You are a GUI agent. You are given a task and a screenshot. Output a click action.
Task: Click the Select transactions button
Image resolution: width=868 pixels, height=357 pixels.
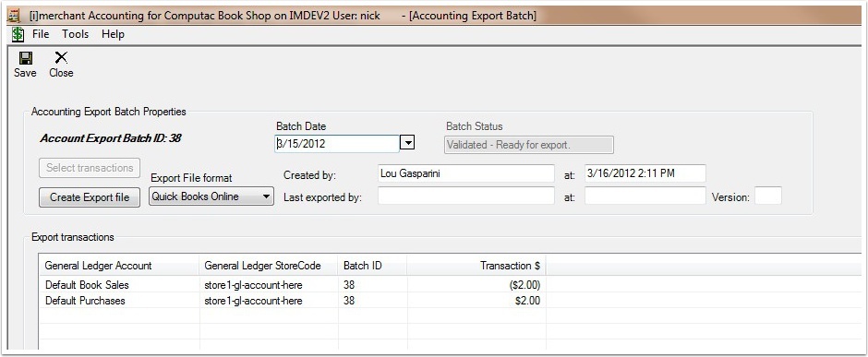90,168
